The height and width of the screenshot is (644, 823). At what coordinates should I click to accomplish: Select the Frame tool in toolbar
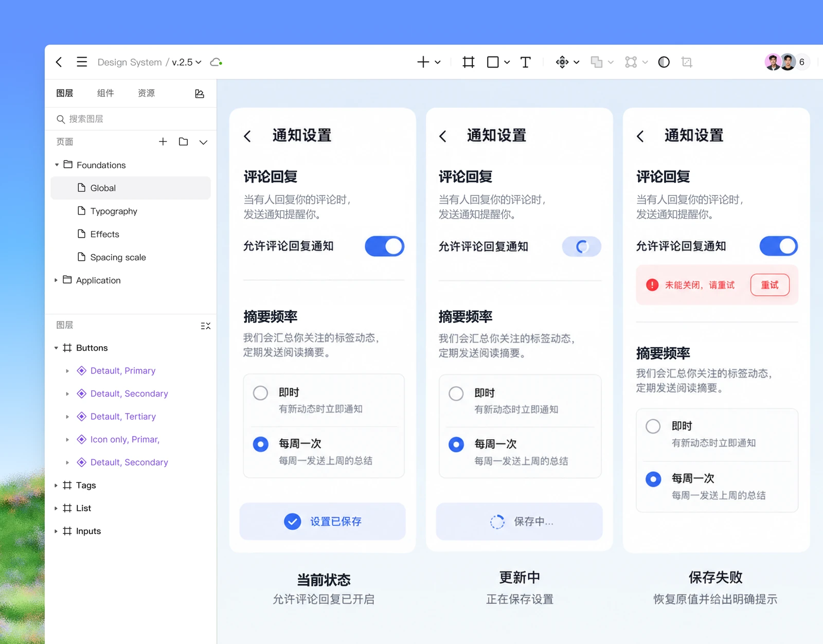468,62
